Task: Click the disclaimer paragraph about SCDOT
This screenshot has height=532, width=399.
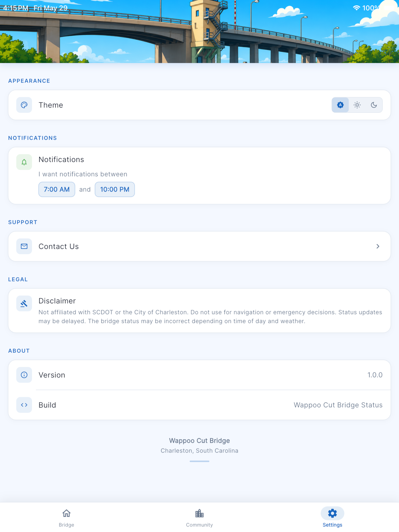Action: tap(211, 317)
